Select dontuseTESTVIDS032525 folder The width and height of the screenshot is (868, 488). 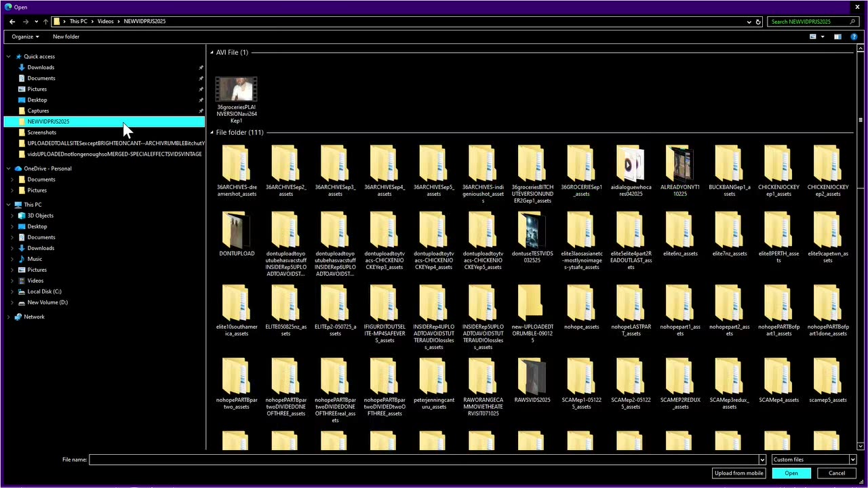click(x=532, y=239)
